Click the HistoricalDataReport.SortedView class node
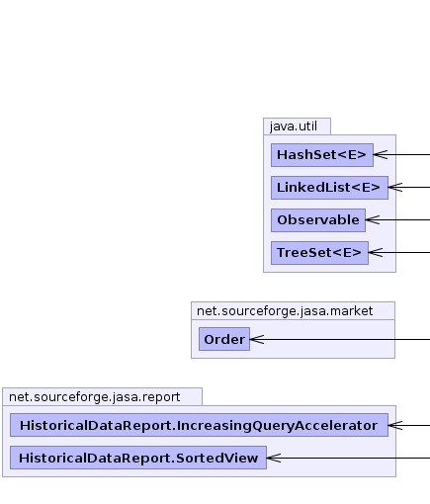The width and height of the screenshot is (430, 504). pos(138,458)
